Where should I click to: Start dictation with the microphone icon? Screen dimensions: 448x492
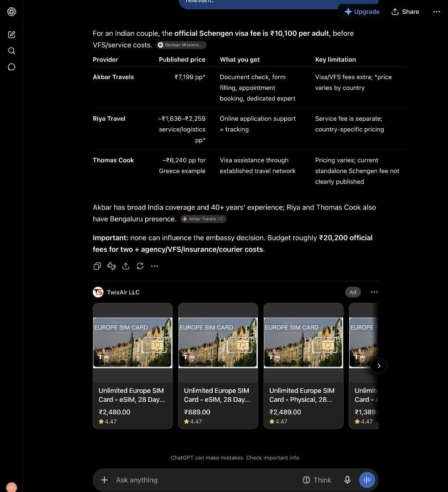348,480
